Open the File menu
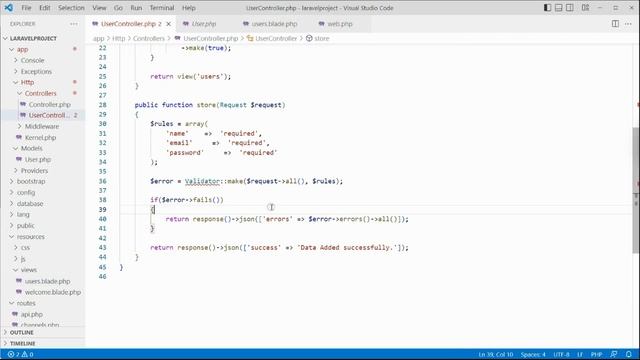Image resolution: width=640 pixels, height=360 pixels. click(x=26, y=8)
